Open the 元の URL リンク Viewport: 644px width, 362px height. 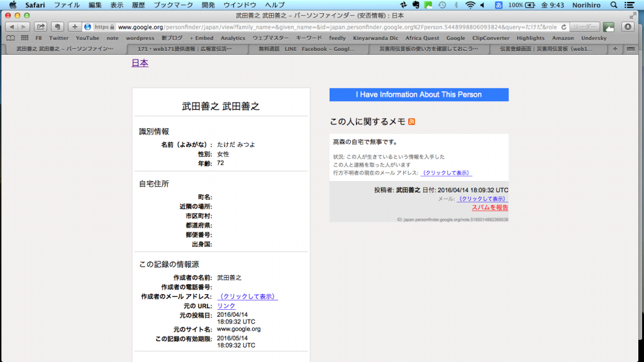(226, 306)
